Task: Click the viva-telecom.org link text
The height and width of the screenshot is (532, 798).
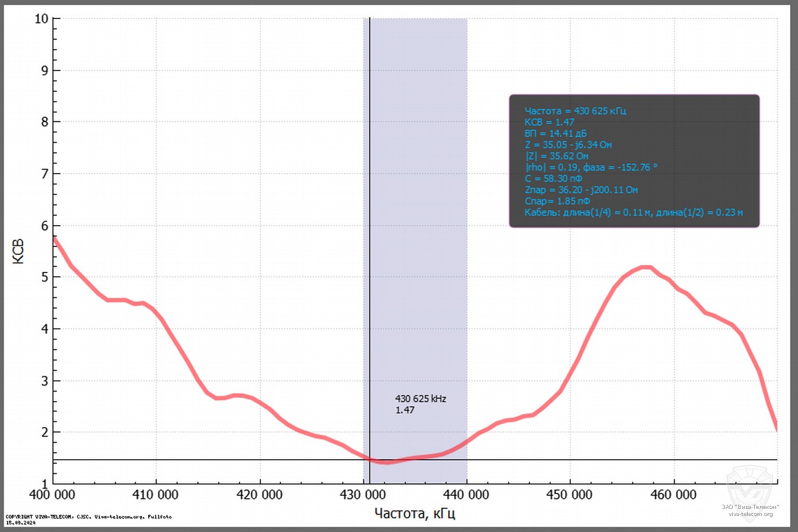Action: pos(752,513)
